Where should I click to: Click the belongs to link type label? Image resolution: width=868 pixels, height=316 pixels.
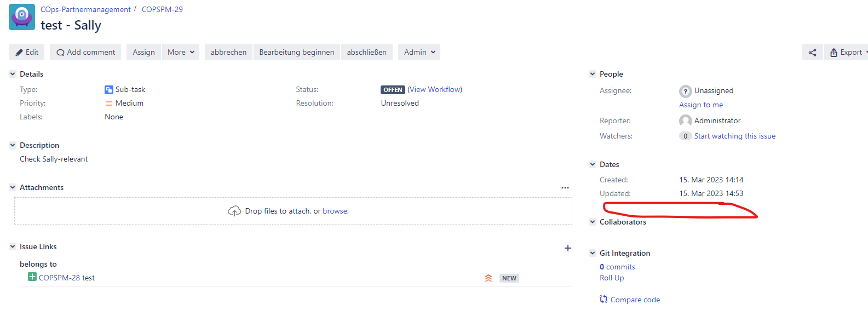(38, 265)
